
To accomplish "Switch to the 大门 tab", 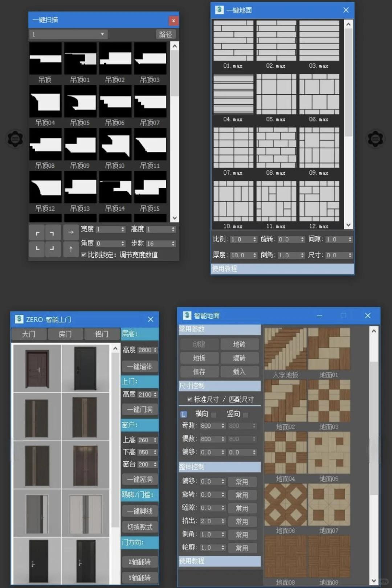I will point(29,334).
